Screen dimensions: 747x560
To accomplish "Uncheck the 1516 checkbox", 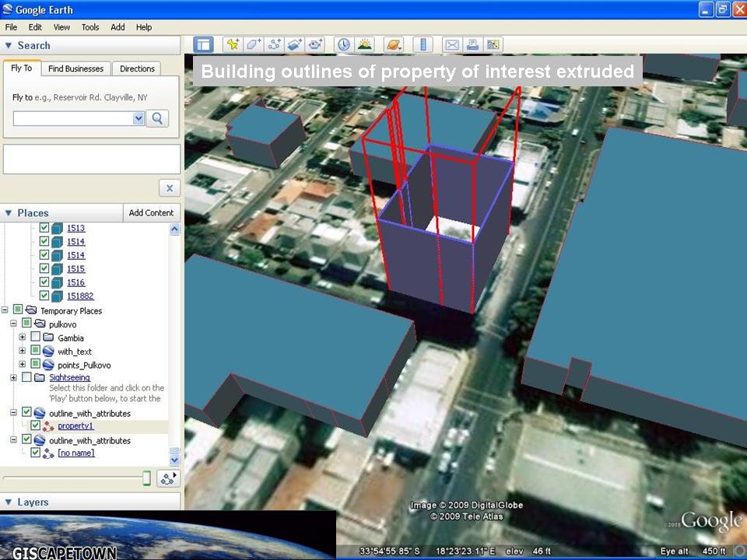I will point(44,282).
